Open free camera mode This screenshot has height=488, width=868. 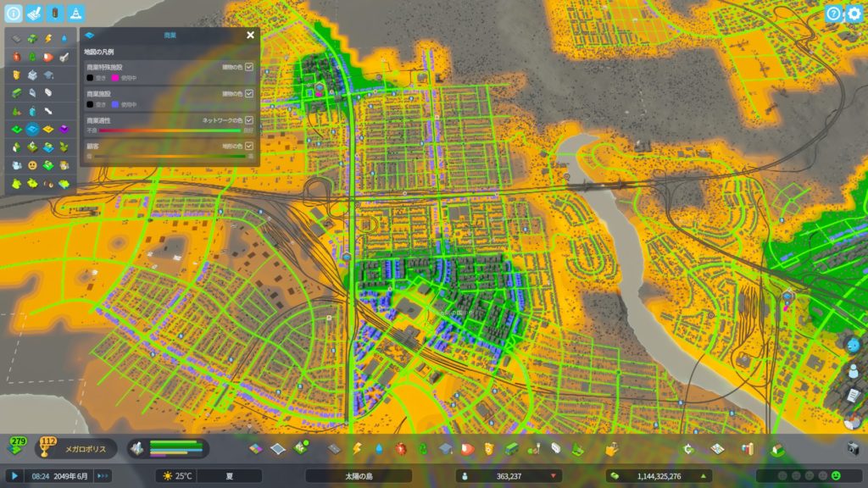pyautogui.click(x=853, y=448)
